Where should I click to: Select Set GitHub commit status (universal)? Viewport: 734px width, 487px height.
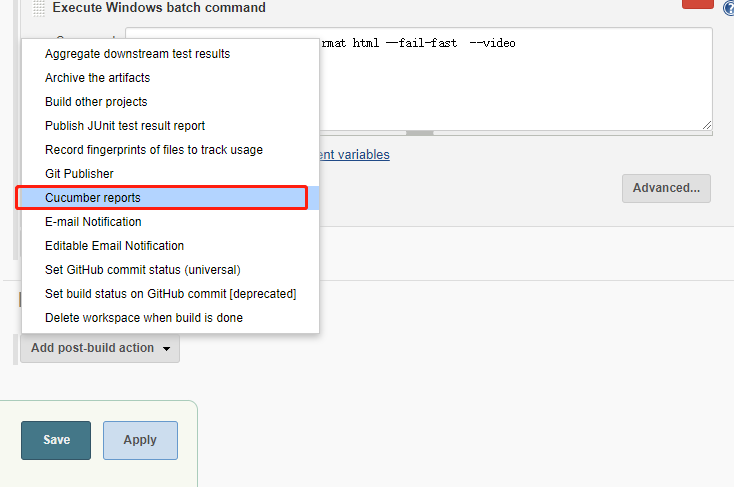click(x=142, y=270)
